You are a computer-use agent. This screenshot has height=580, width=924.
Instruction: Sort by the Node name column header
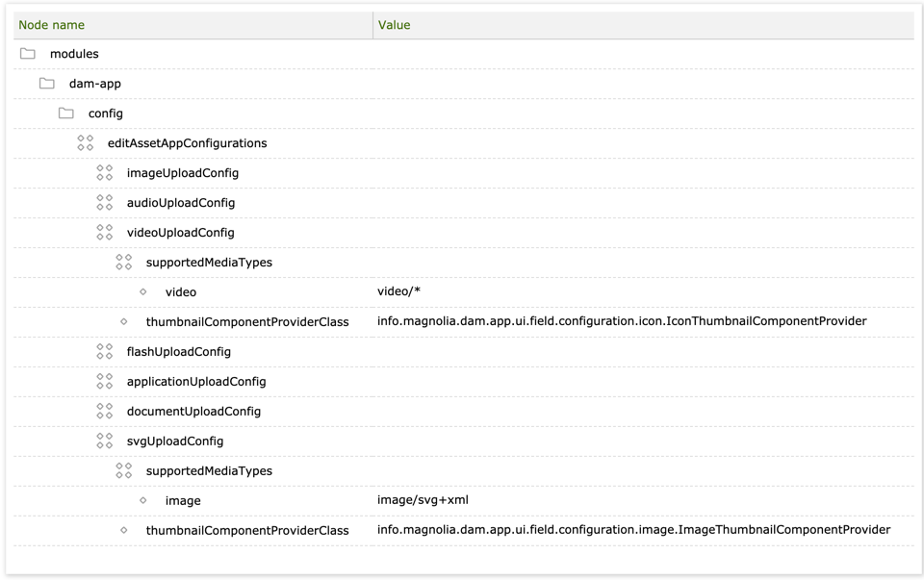[52, 25]
